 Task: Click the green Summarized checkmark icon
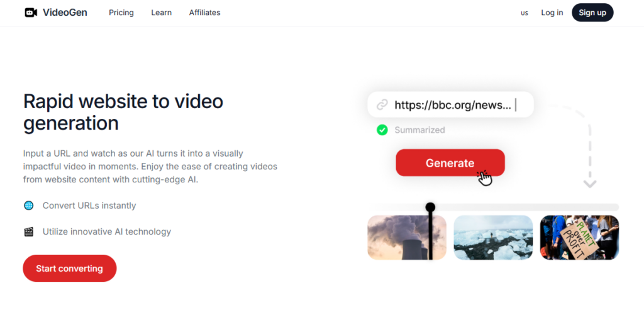click(382, 130)
